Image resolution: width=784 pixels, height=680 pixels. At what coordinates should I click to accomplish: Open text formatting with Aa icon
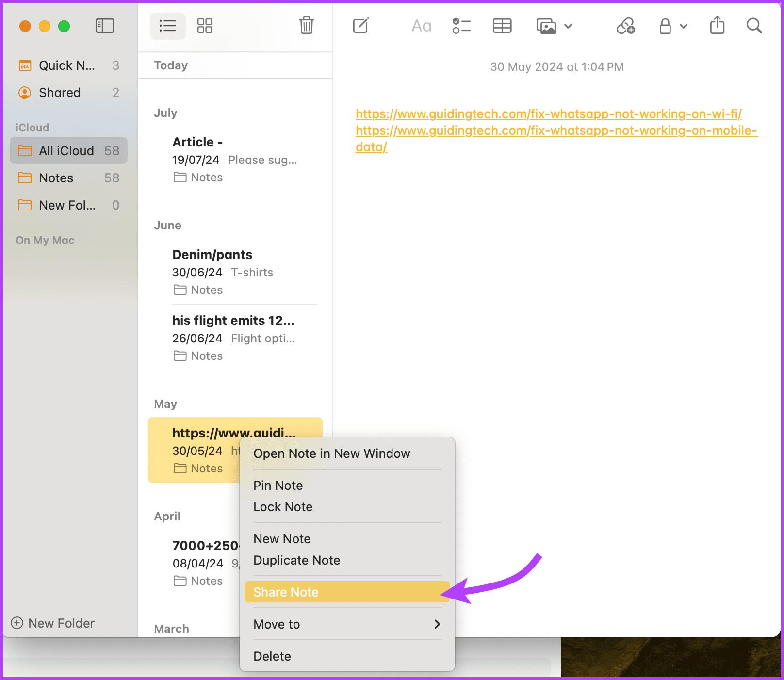(421, 26)
